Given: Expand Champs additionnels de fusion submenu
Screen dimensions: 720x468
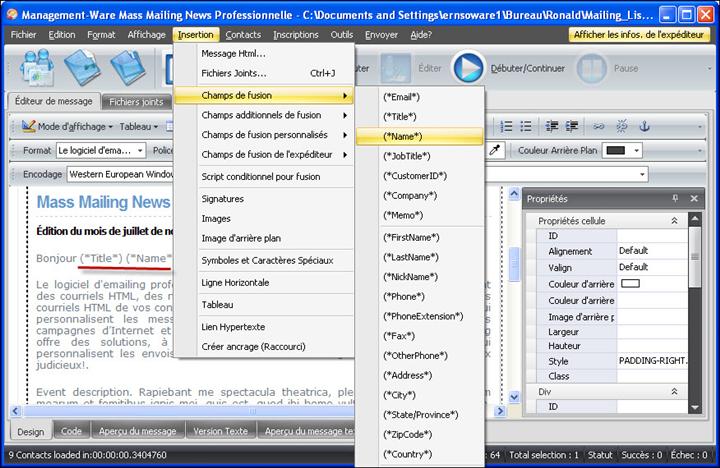Looking at the screenshot, I should (264, 115).
